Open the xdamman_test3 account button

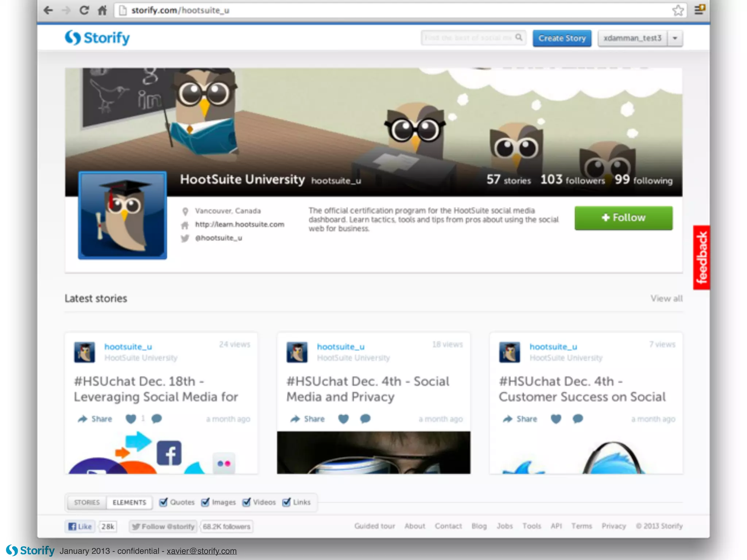(x=632, y=38)
